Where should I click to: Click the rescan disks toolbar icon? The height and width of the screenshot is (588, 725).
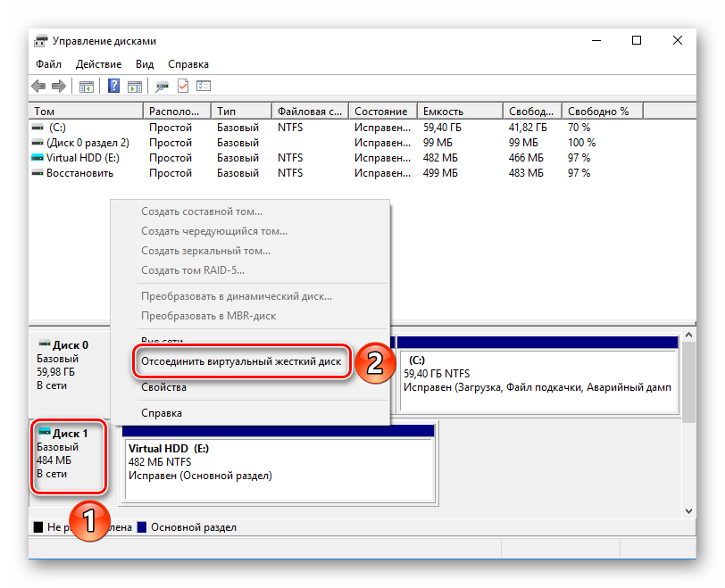point(162,86)
